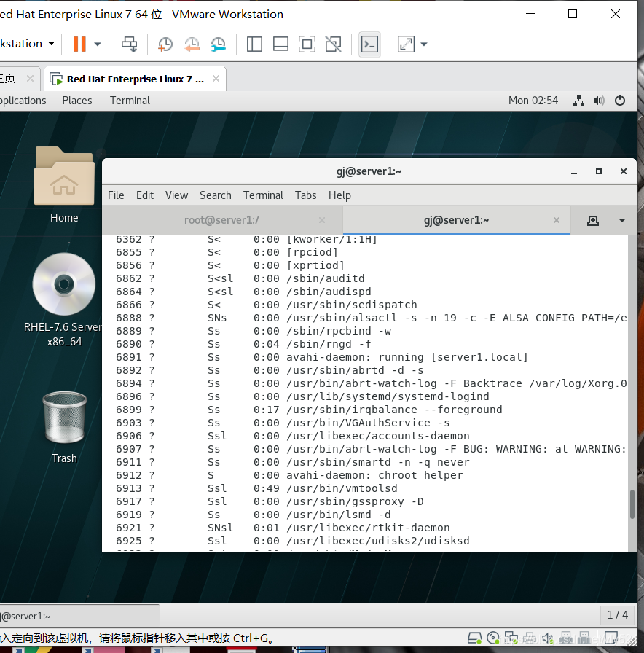Image resolution: width=644 pixels, height=653 pixels.
Task: Open the Workstation menu dropdown
Action: tap(28, 43)
